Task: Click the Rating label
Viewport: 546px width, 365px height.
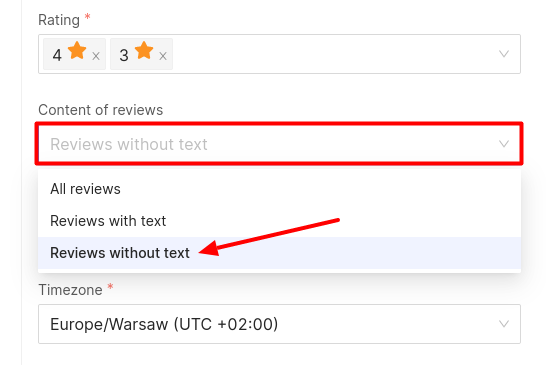Action: point(59,20)
